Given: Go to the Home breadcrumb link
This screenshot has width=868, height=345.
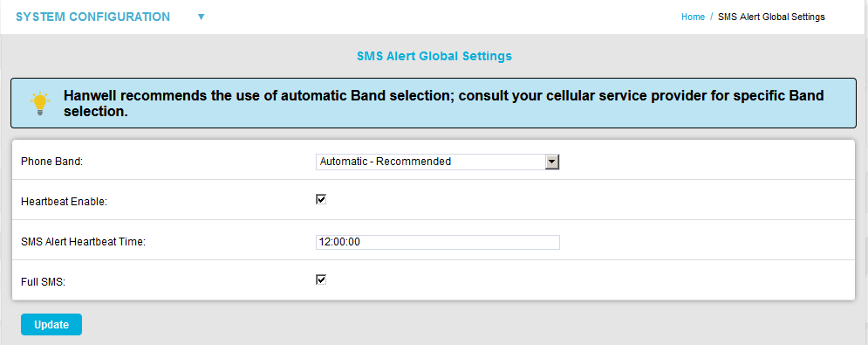Looking at the screenshot, I should click(x=693, y=17).
